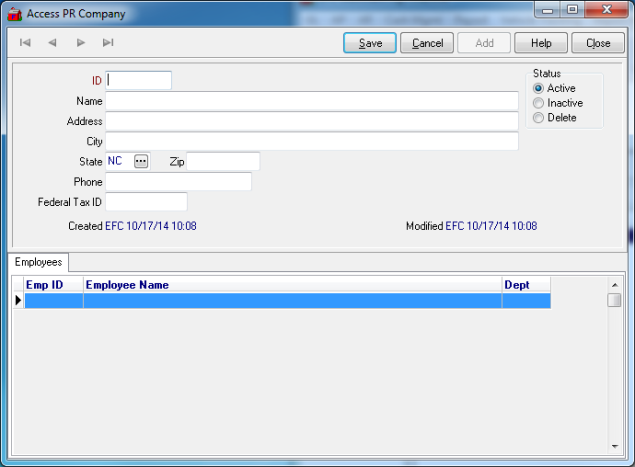Go to the first record navigation arrow

25,43
